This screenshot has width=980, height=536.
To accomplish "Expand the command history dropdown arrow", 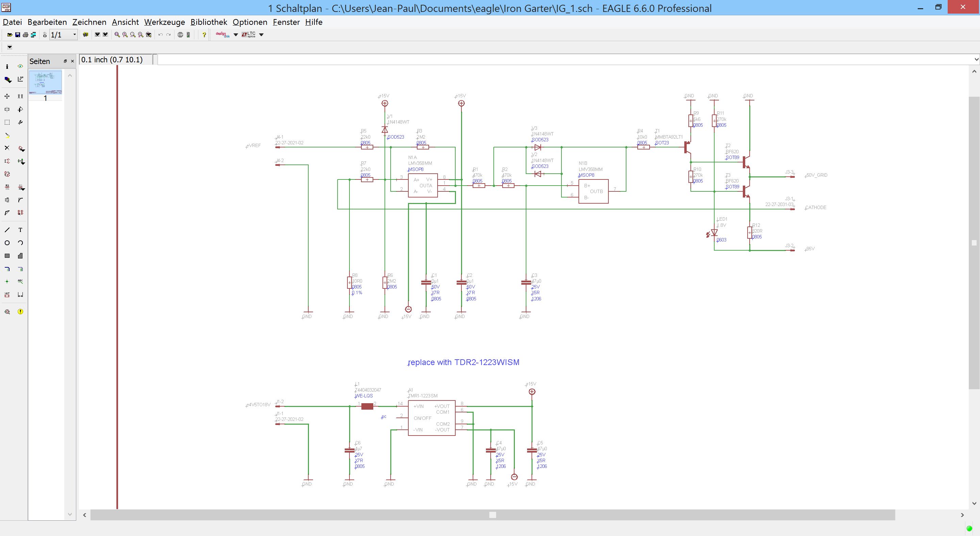I will (976, 60).
